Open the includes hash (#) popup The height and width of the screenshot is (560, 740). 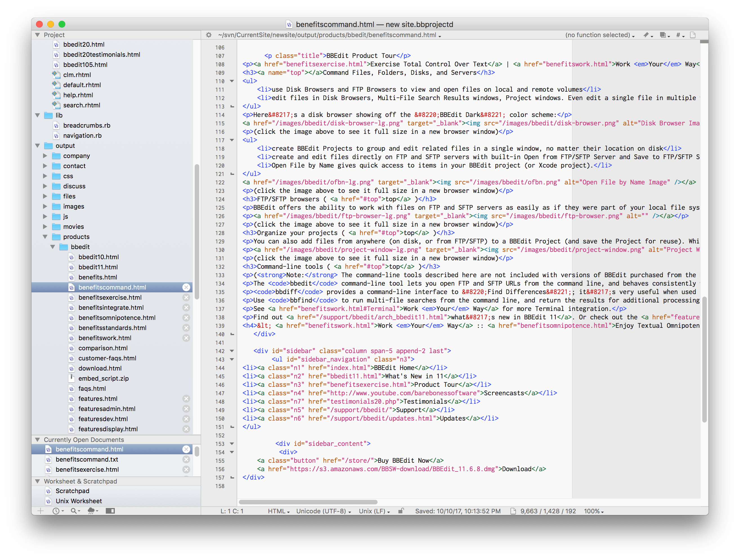(680, 35)
